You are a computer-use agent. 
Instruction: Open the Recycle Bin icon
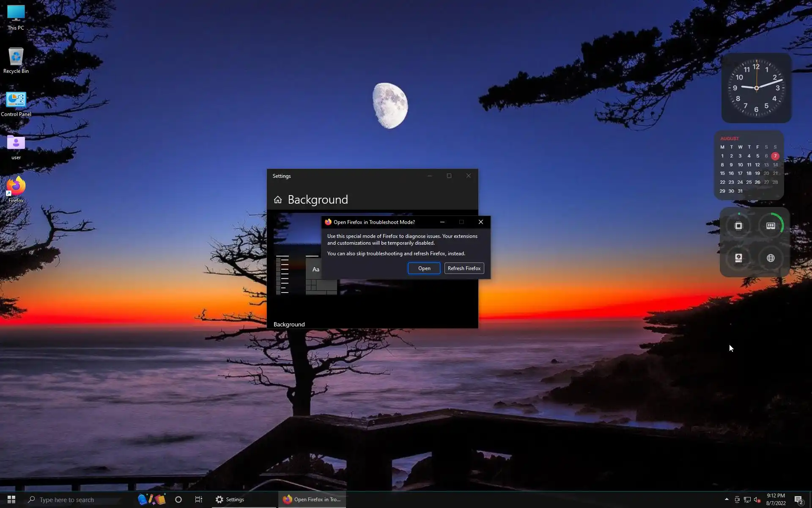point(16,60)
